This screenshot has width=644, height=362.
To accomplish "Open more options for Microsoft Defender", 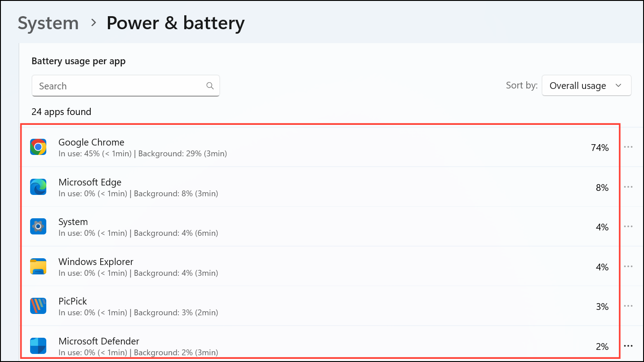I will coord(628,346).
